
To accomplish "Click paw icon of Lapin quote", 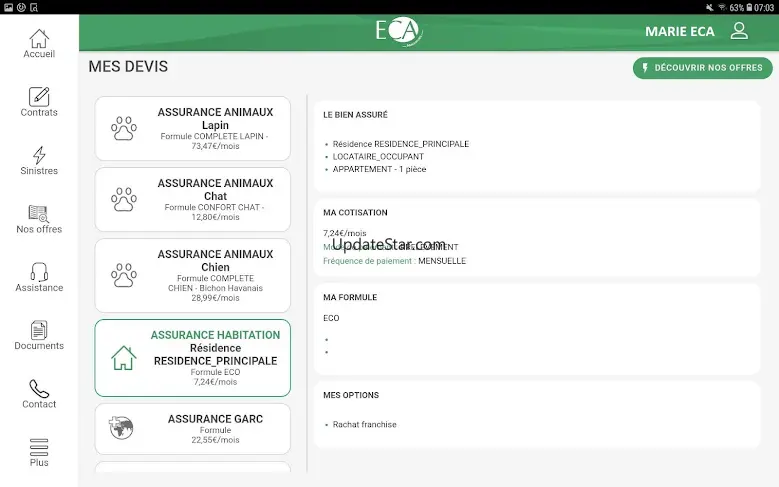I will pos(124,129).
